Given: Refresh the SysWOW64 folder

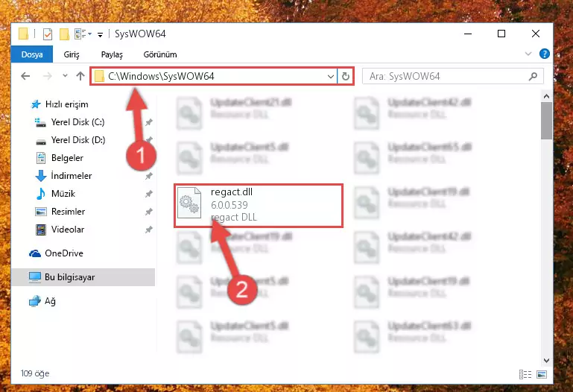Looking at the screenshot, I should [345, 76].
